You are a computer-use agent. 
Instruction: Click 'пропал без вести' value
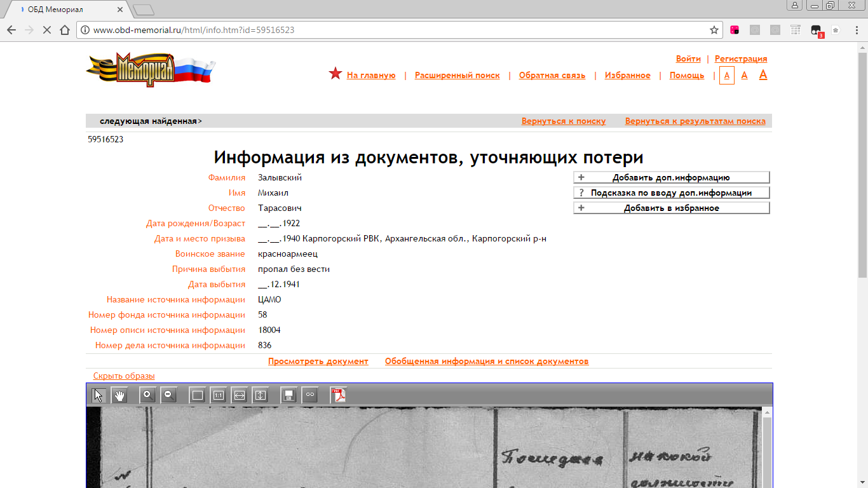294,269
